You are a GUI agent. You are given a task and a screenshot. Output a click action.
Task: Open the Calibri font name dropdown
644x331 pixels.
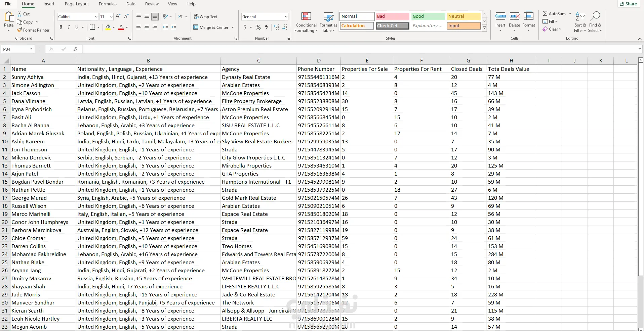(96, 17)
